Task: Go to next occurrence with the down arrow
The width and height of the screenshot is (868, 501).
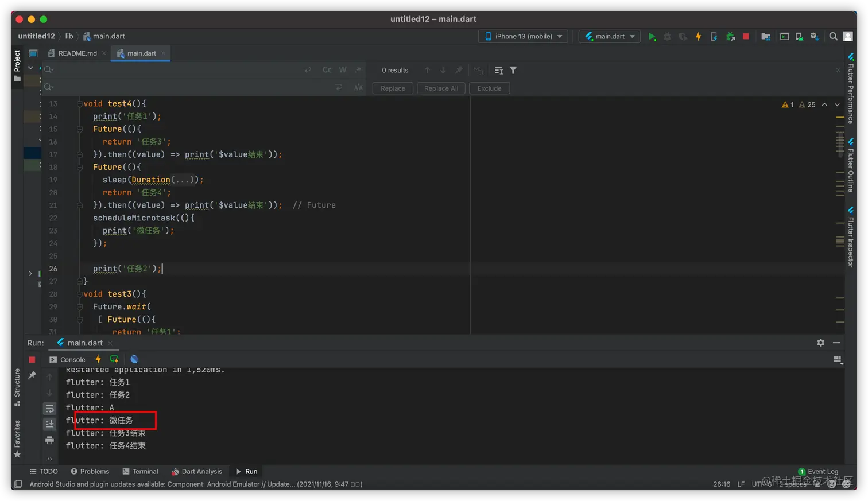Action: 443,70
